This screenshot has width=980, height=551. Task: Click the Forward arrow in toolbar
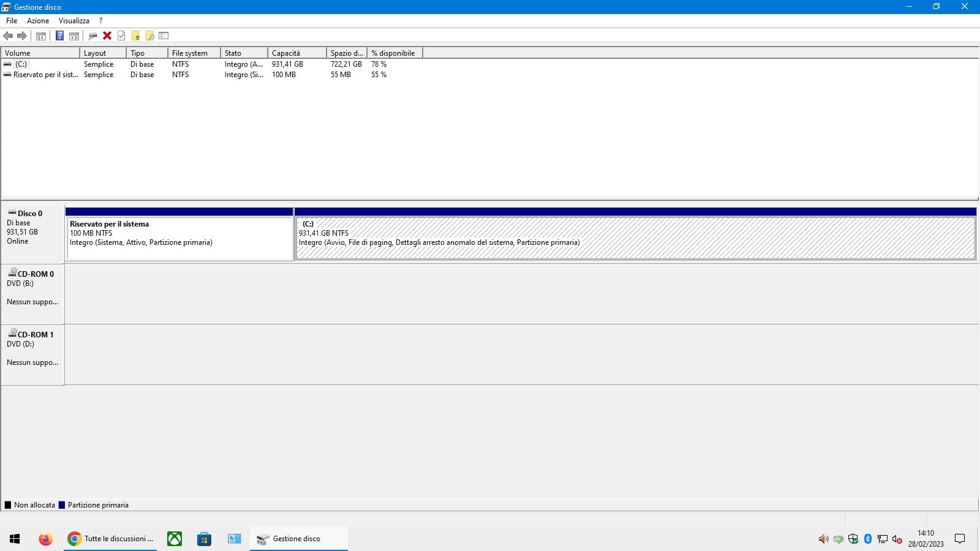(22, 36)
